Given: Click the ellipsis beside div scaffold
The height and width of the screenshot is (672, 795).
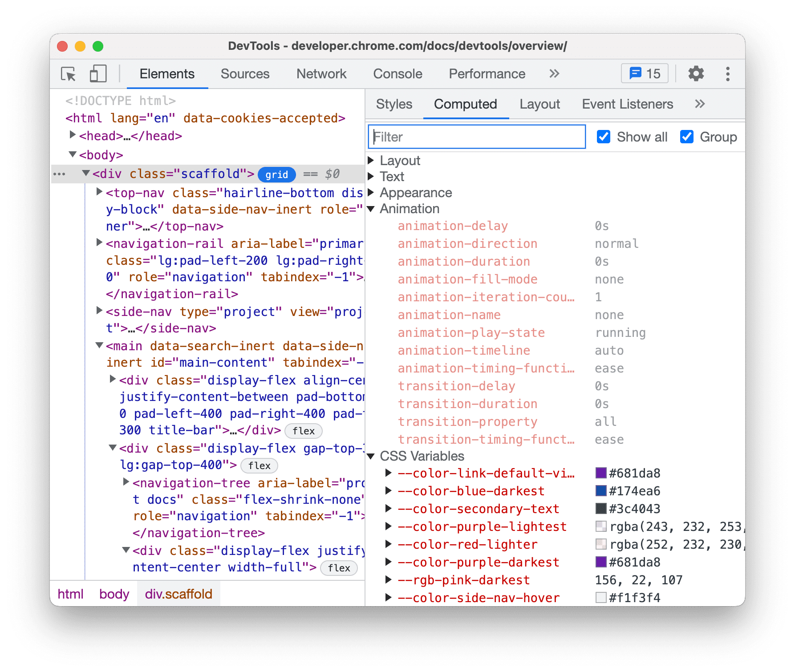Looking at the screenshot, I should (x=59, y=174).
